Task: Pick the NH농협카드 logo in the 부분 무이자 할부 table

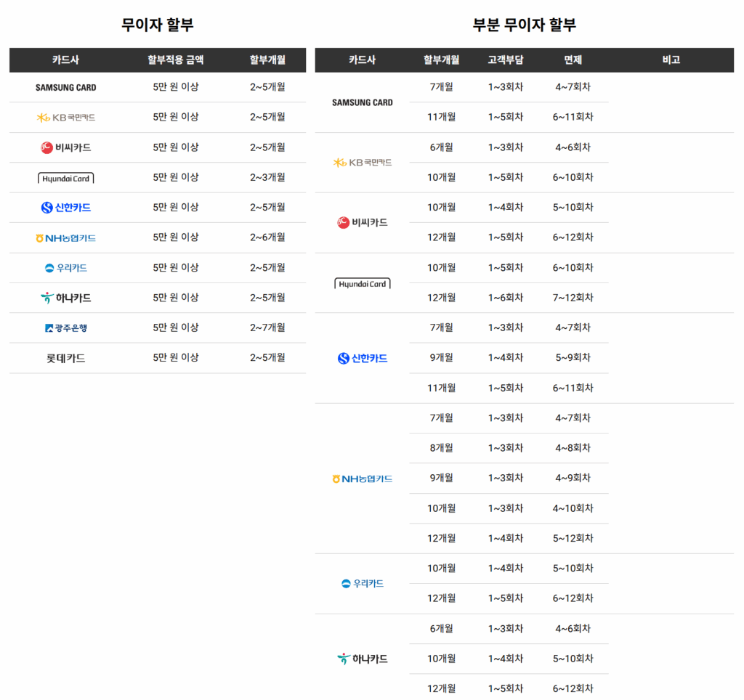Action: tap(362, 479)
